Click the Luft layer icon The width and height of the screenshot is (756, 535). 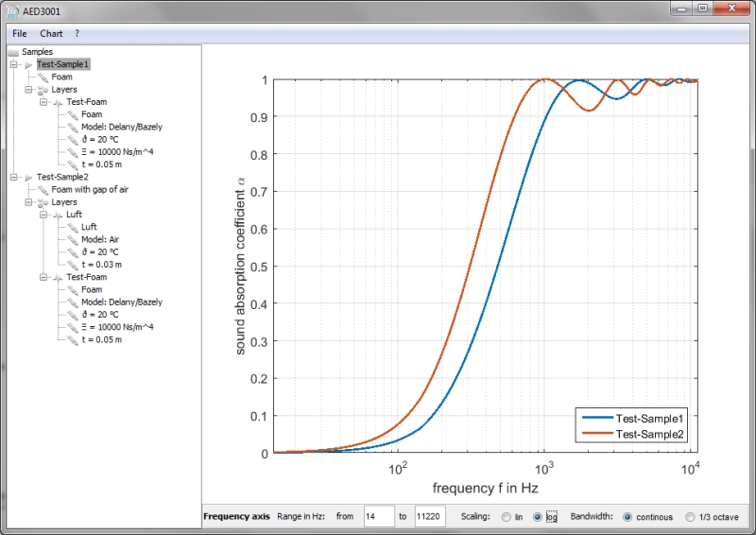[58, 215]
